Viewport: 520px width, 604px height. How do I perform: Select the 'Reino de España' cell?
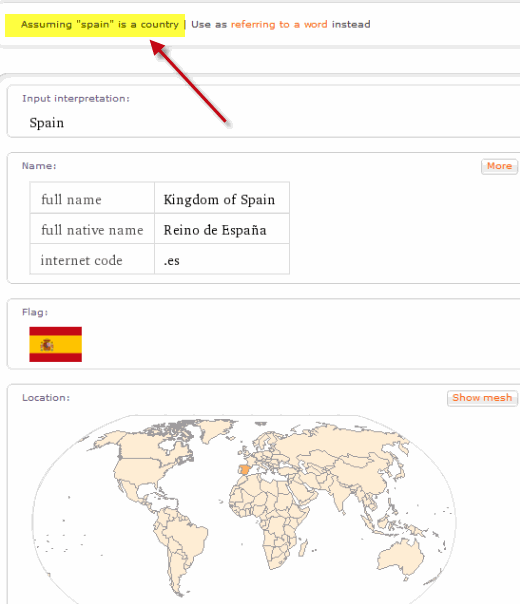222,228
